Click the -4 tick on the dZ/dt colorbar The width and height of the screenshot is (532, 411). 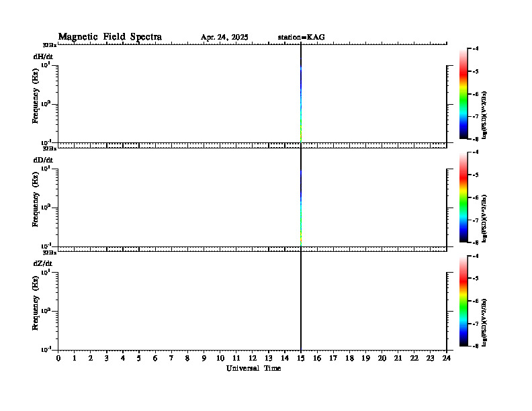pyautogui.click(x=476, y=256)
